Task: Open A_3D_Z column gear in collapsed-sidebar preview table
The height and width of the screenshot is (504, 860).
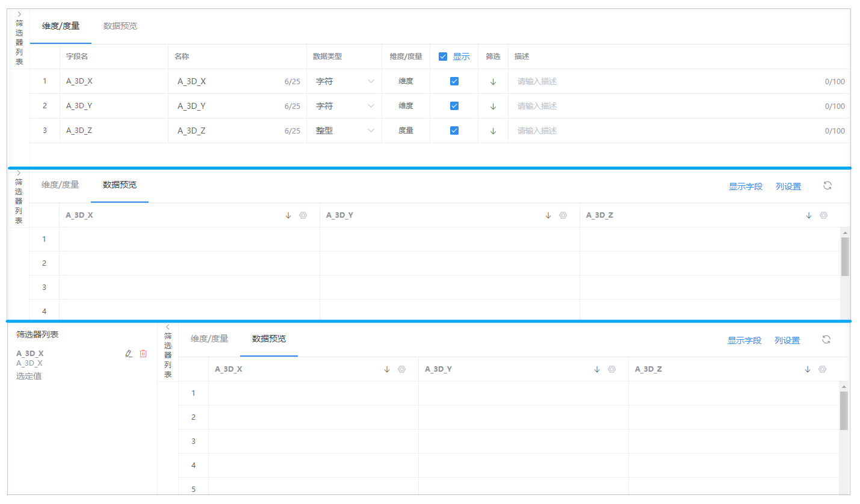Action: click(x=823, y=215)
